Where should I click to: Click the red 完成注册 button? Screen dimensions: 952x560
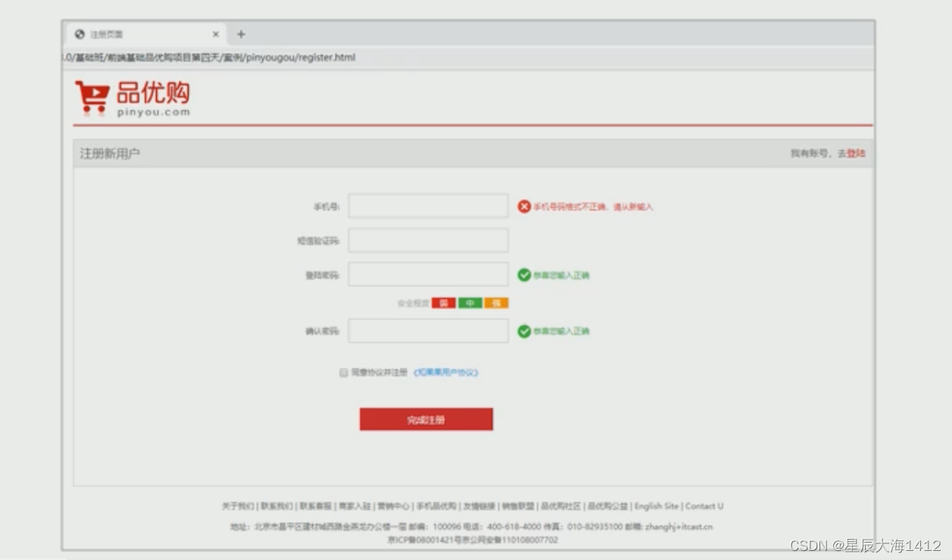coord(426,419)
